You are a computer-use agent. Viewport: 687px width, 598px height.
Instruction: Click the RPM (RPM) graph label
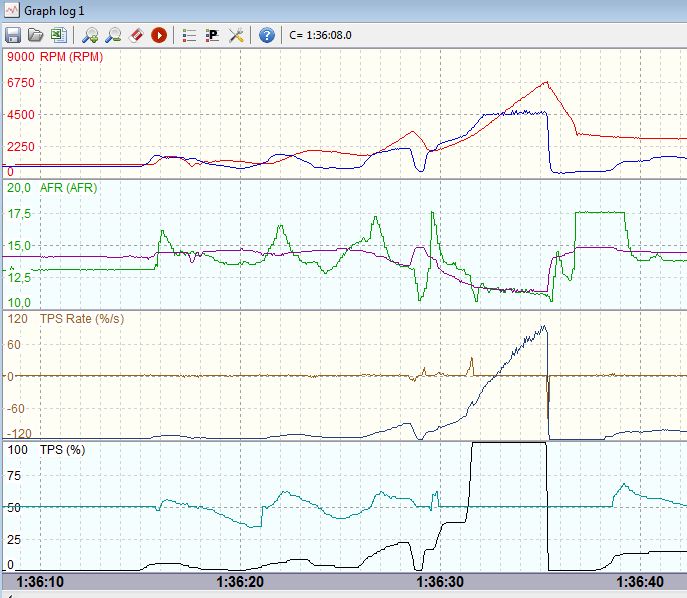pos(71,57)
